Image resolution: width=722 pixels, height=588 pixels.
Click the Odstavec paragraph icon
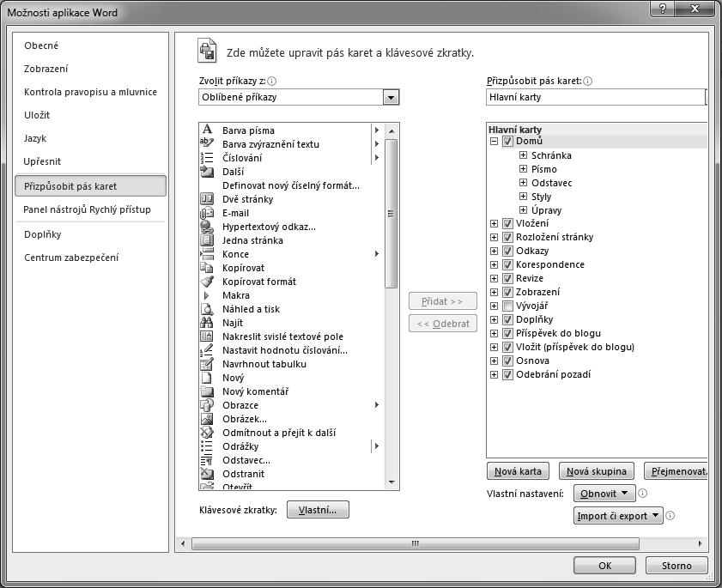click(207, 460)
